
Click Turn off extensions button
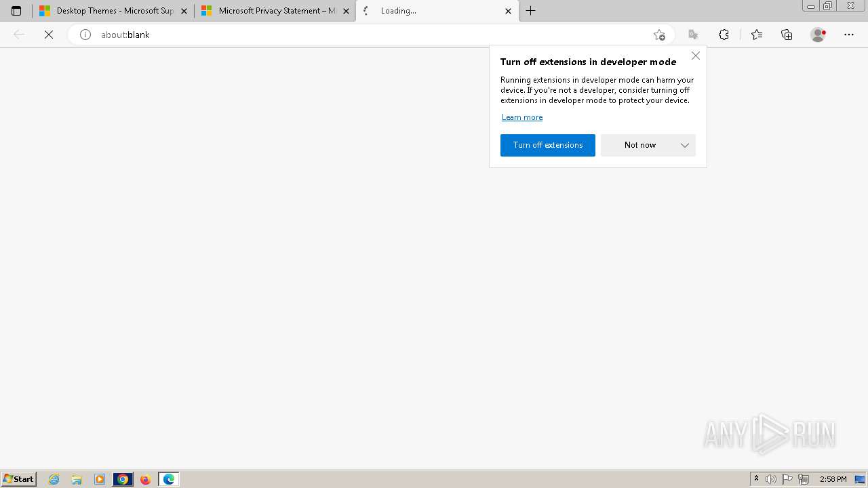pos(548,145)
